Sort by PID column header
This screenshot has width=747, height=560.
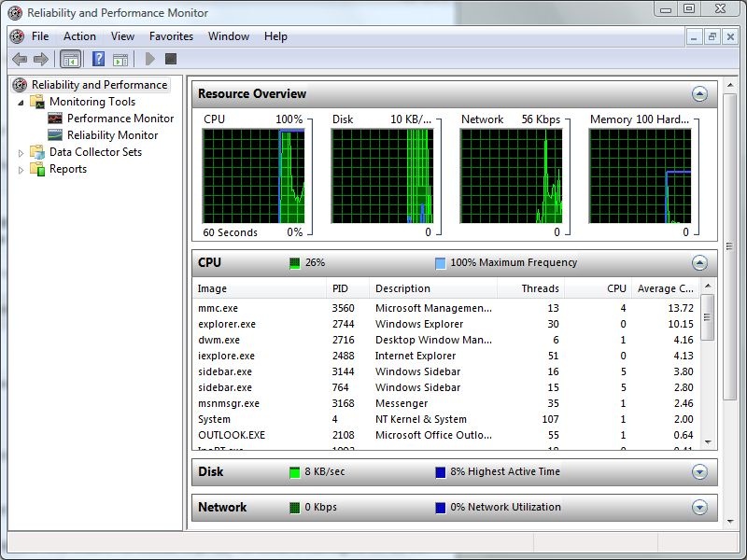point(347,288)
